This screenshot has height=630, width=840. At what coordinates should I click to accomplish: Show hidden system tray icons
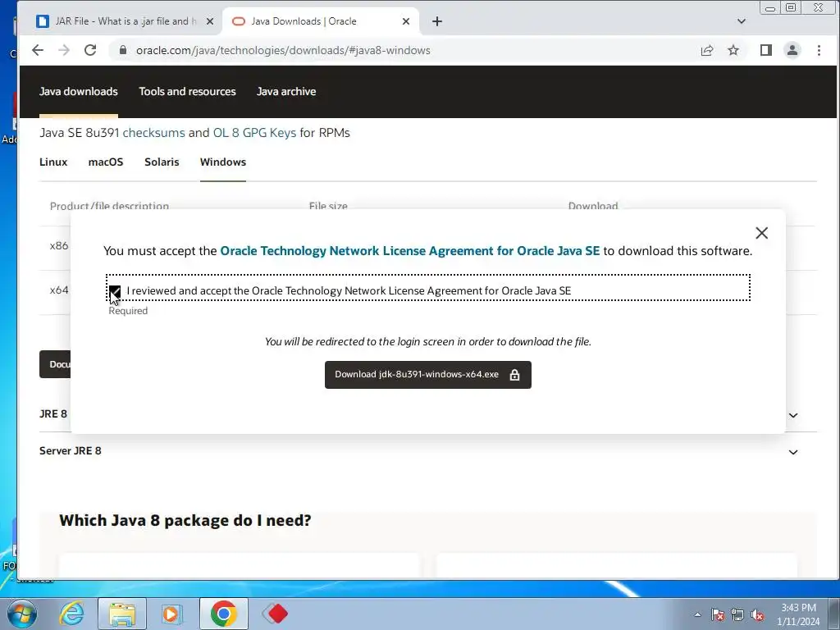(697, 614)
